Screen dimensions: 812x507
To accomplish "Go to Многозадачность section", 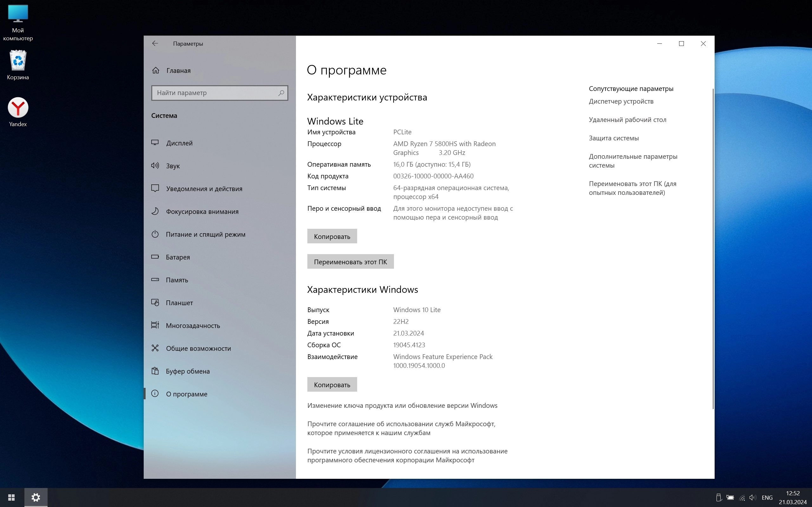I will (193, 326).
